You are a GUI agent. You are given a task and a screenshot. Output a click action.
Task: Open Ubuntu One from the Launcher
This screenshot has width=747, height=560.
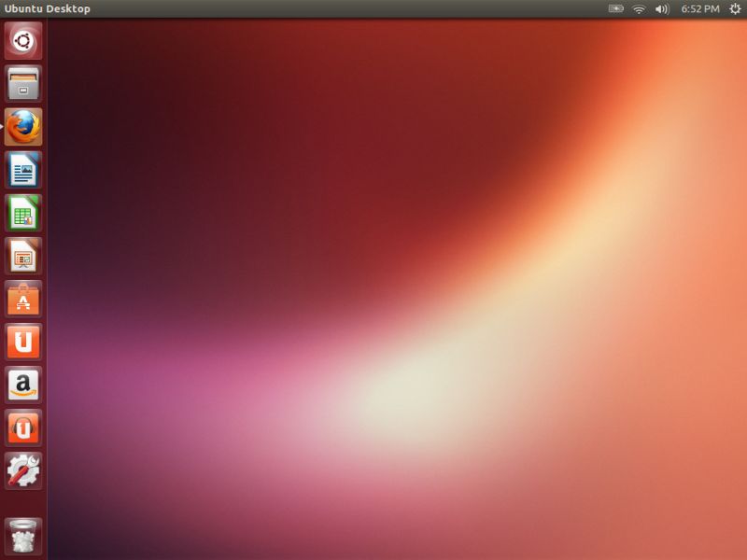click(x=22, y=342)
